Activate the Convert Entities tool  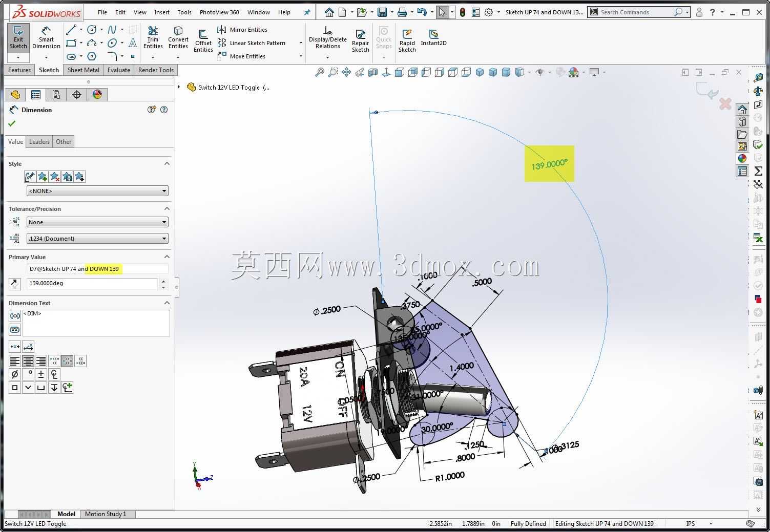[178, 37]
